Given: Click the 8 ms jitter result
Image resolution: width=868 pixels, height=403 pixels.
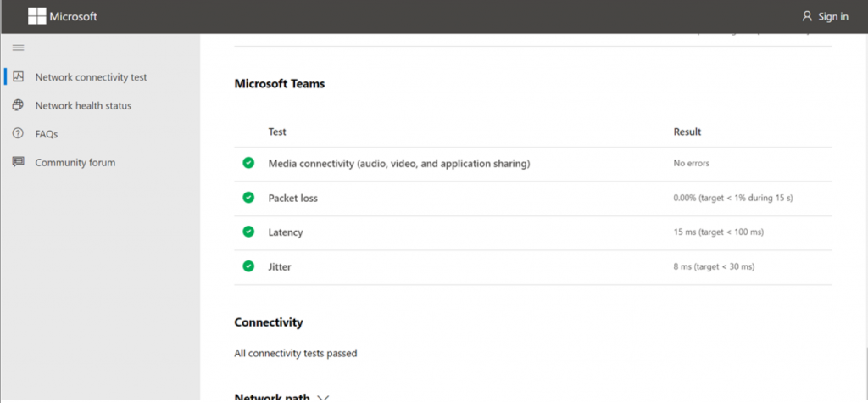Looking at the screenshot, I should 714,266.
